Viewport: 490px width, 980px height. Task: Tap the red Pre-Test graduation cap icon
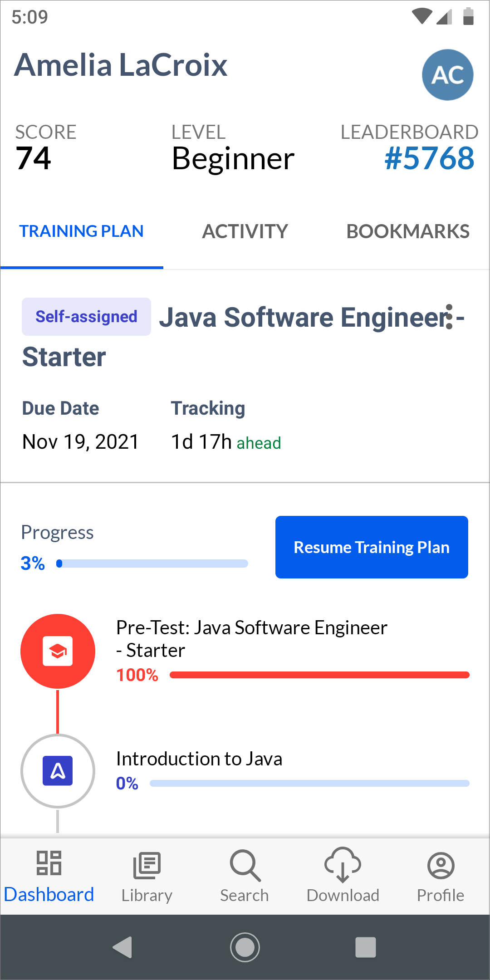[x=58, y=651]
